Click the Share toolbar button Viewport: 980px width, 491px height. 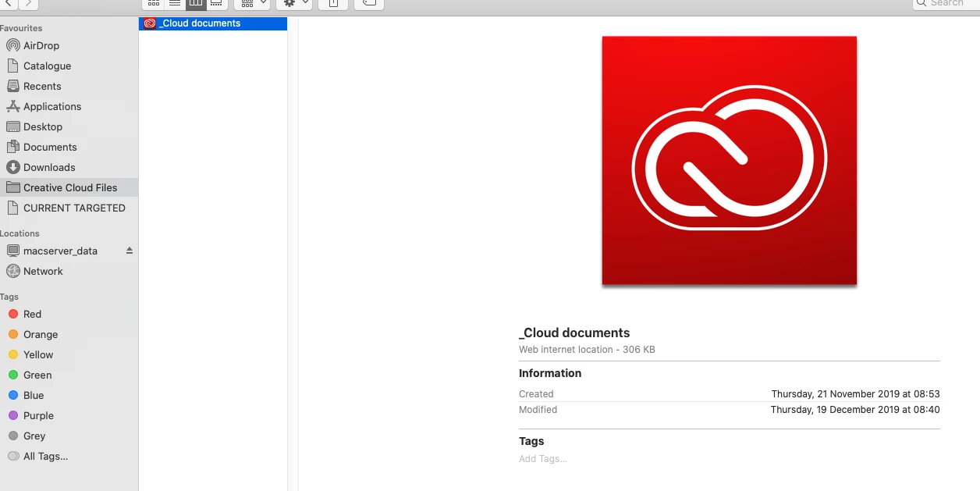click(333, 3)
